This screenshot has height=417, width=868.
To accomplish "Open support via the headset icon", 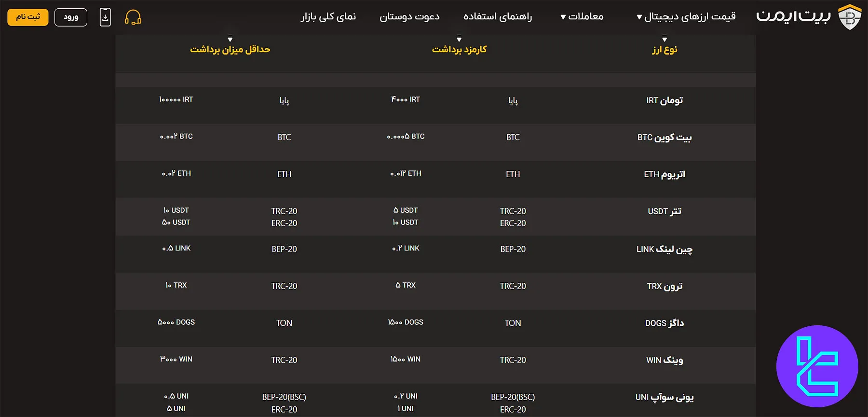I will click(x=133, y=17).
